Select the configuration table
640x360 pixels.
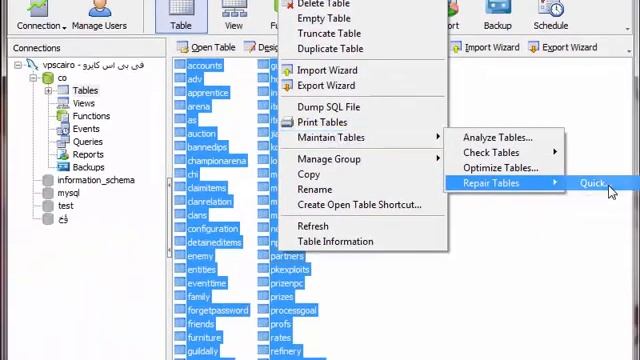pos(213,229)
